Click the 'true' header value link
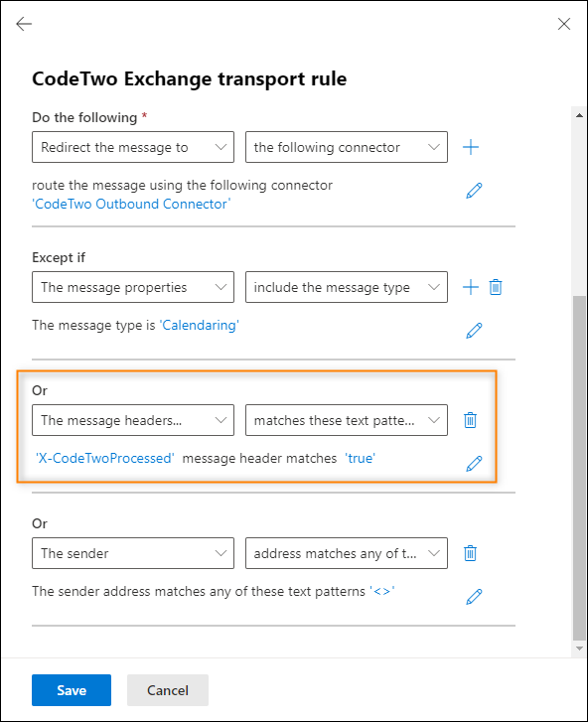 361,459
